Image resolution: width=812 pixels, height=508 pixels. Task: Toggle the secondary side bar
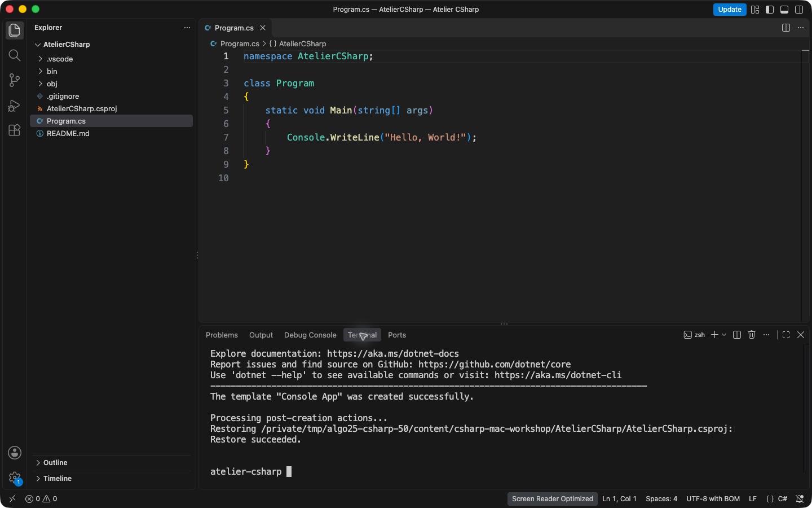click(x=799, y=10)
